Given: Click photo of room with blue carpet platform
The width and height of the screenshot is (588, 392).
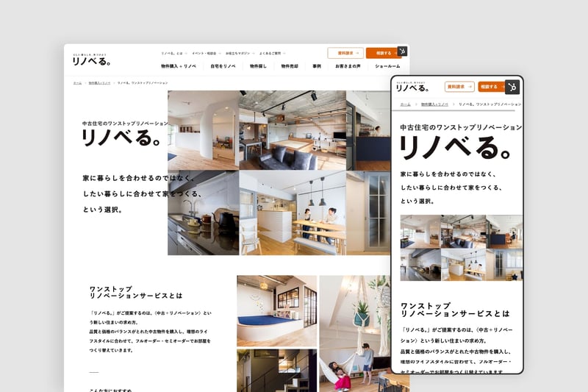Looking at the screenshot, I should pos(277,311).
